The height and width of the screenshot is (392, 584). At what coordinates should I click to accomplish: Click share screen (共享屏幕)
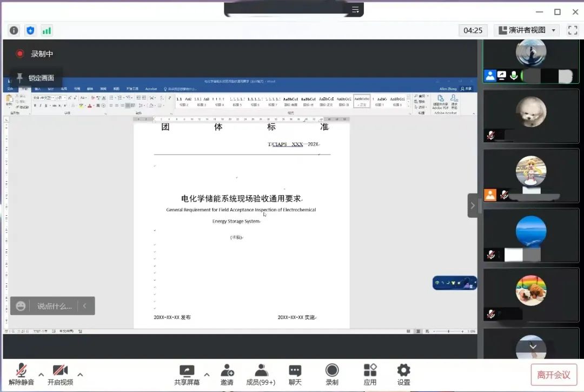[187, 374]
